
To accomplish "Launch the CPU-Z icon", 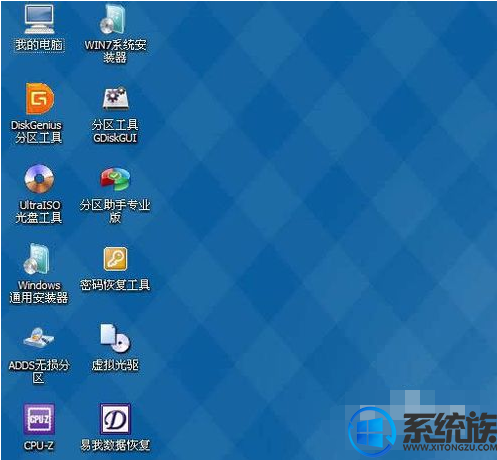I will click(x=39, y=419).
